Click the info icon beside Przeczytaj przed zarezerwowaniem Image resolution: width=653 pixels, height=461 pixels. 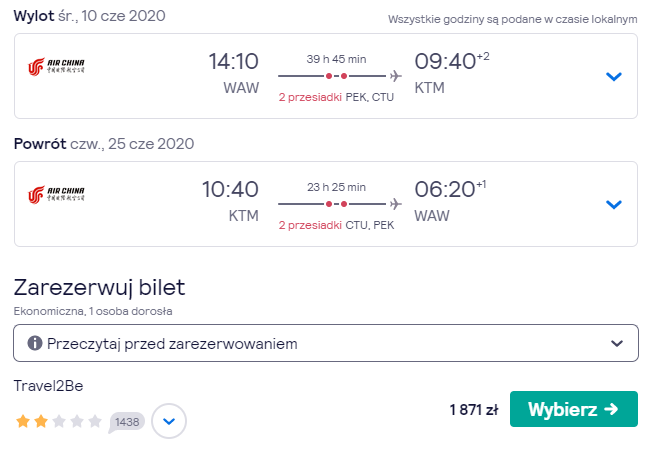tap(35, 343)
